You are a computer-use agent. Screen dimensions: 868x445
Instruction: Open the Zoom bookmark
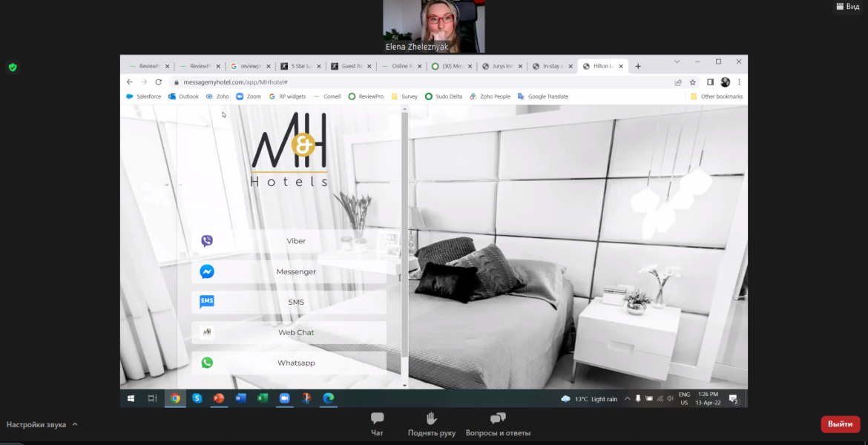click(x=249, y=96)
